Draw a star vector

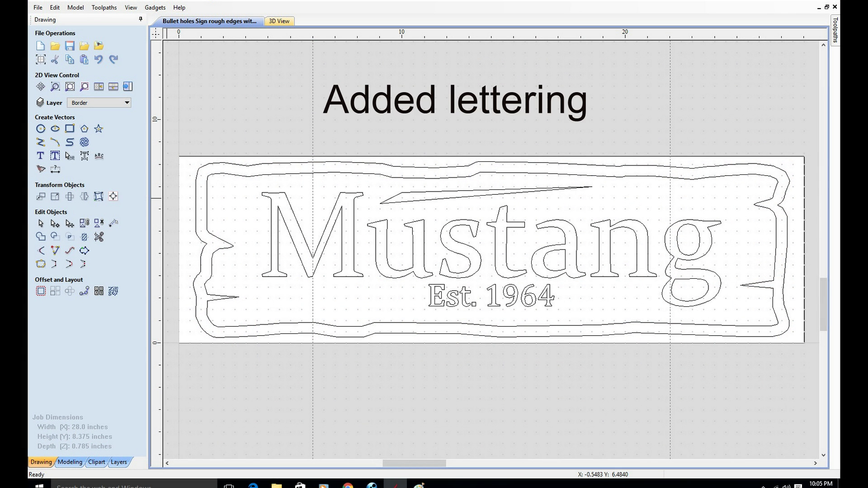click(99, 129)
